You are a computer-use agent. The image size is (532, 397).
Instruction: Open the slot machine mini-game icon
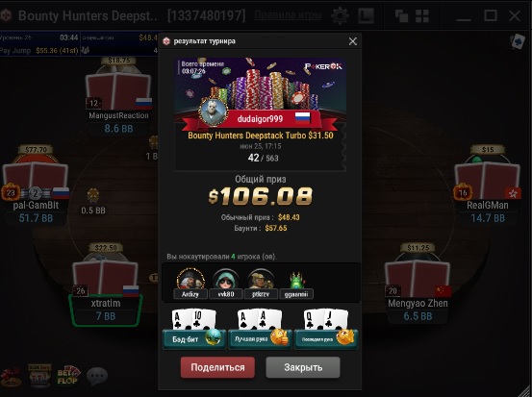(39, 375)
